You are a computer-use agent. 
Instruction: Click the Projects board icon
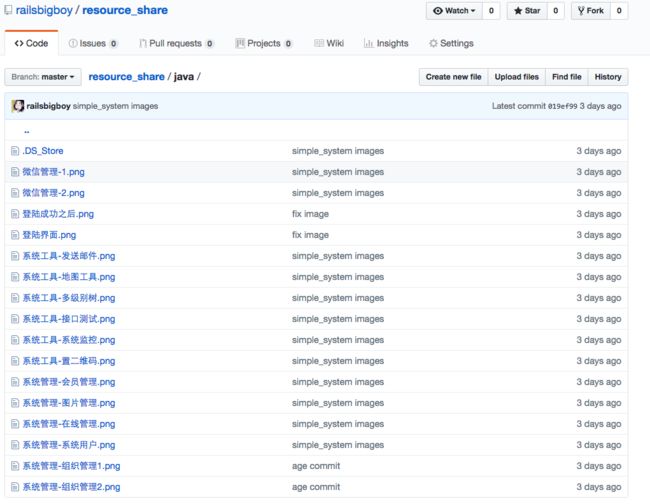pos(240,43)
